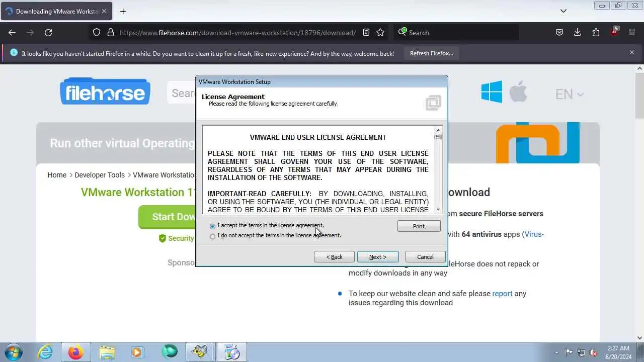Click the 'report' link on the page
The image size is (644, 362).
[x=502, y=294]
